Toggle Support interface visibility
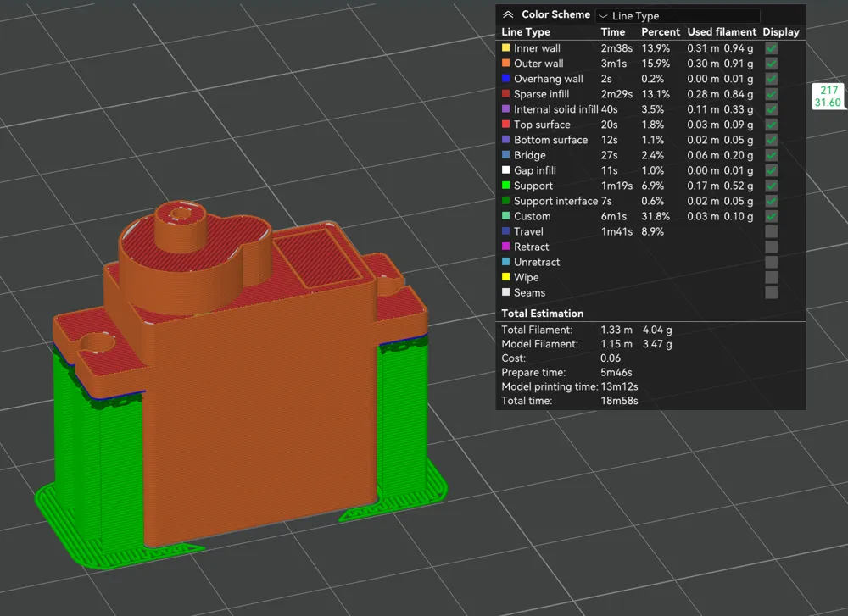This screenshot has width=848, height=616. (771, 201)
